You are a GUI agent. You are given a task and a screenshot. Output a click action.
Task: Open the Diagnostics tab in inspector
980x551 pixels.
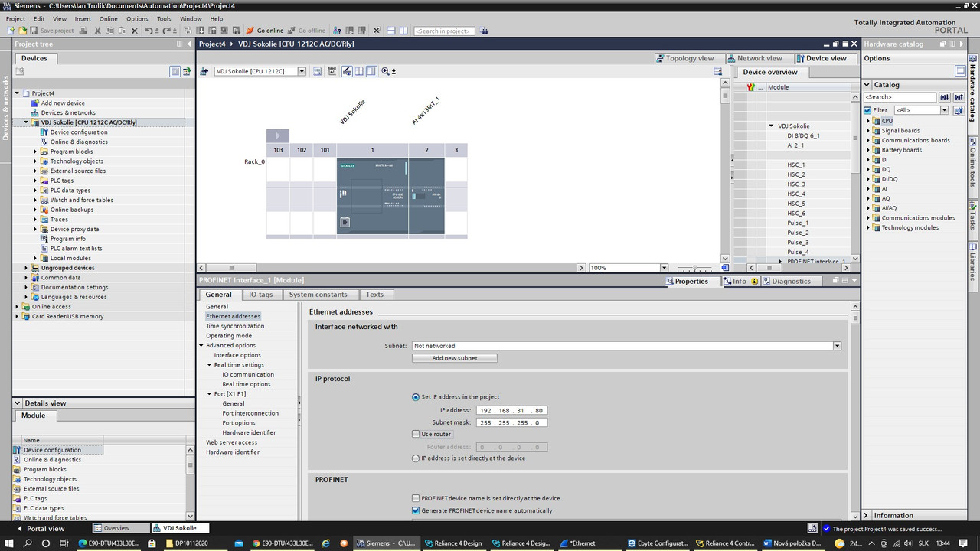click(791, 282)
